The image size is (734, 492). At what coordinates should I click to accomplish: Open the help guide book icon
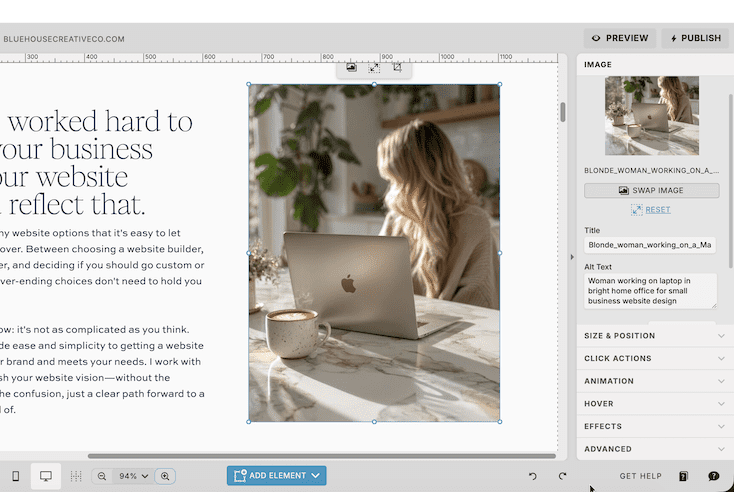(x=683, y=476)
